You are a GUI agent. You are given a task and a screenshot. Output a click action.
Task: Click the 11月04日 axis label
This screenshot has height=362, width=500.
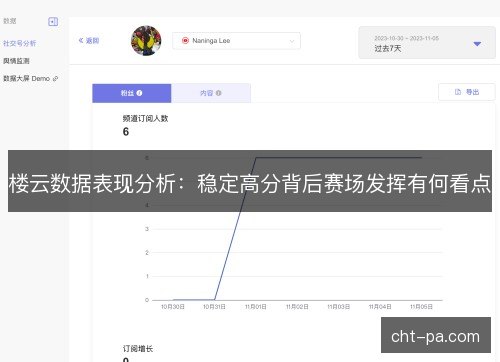[380, 307]
